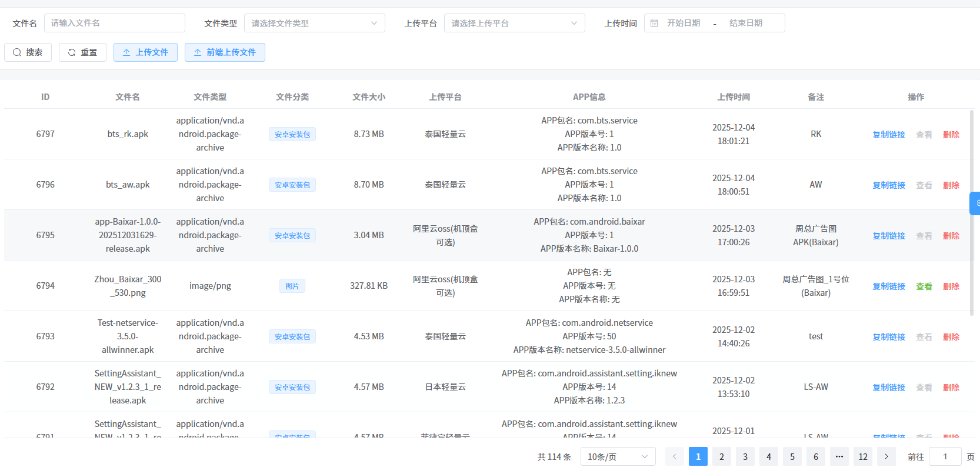Image resolution: width=980 pixels, height=474 pixels.
Task: Click the 日本轻量云 platform cell
Action: (x=445, y=387)
